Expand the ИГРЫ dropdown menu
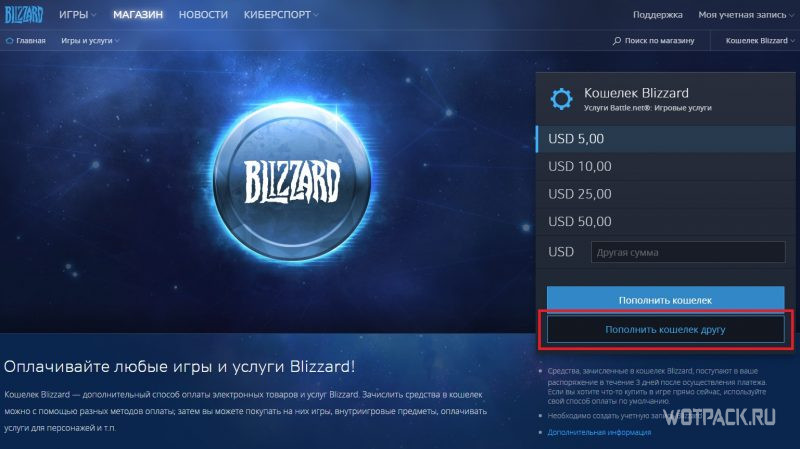 coord(78,15)
